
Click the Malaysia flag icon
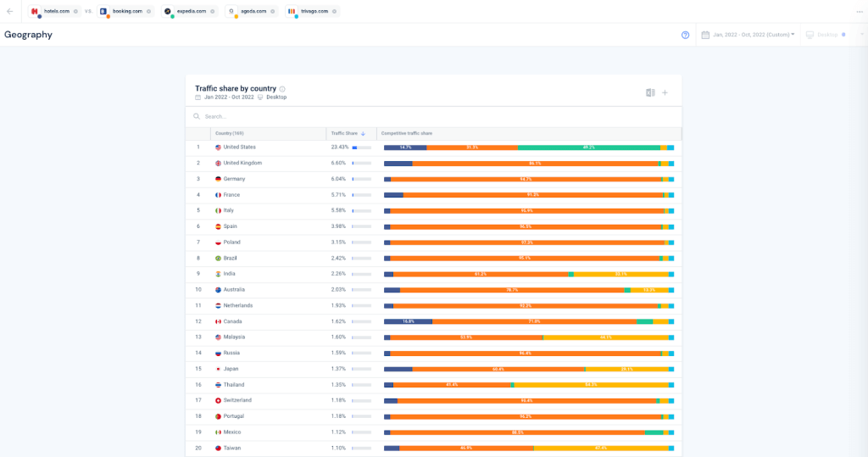[218, 337]
